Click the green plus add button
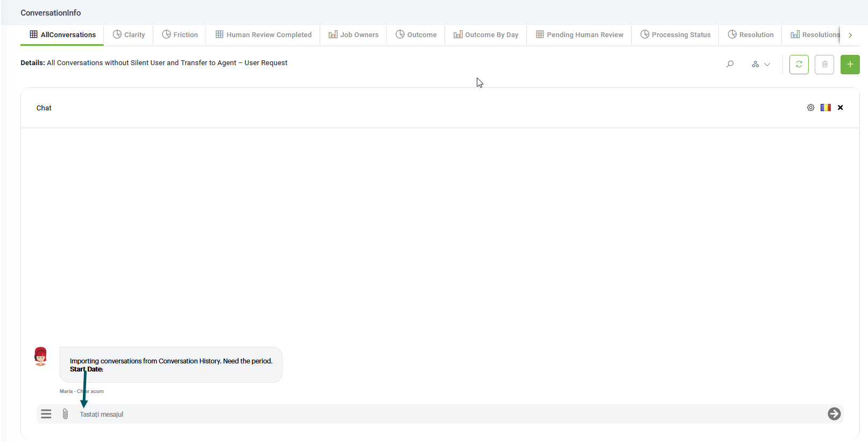Viewport: 868px width, 442px height. pos(850,65)
